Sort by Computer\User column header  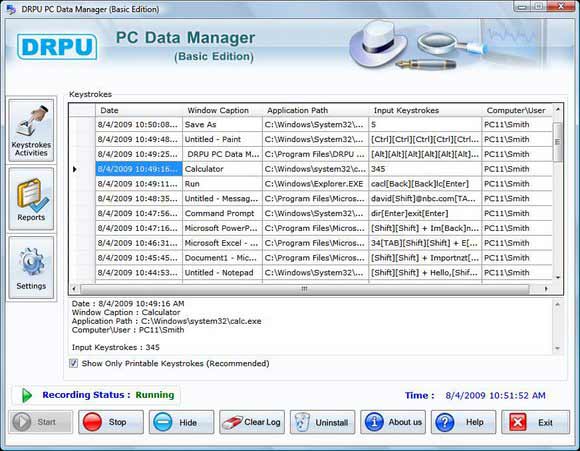click(517, 110)
